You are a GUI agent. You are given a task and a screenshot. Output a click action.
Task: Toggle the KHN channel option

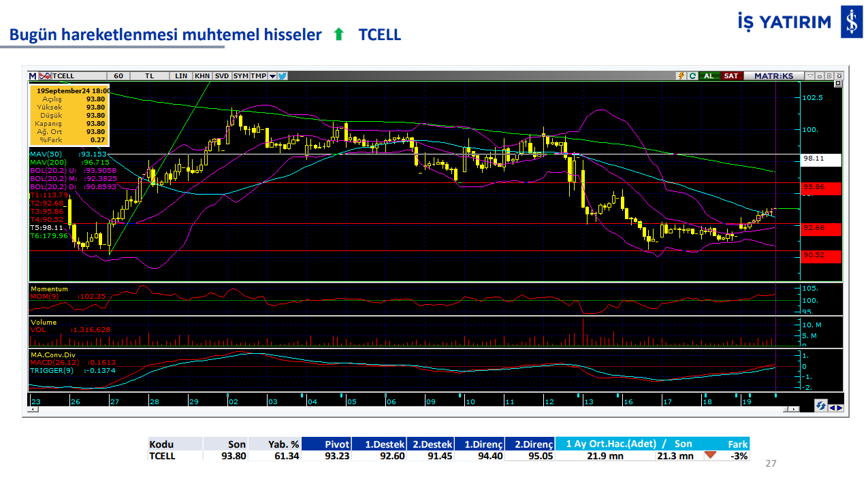pyautogui.click(x=202, y=76)
